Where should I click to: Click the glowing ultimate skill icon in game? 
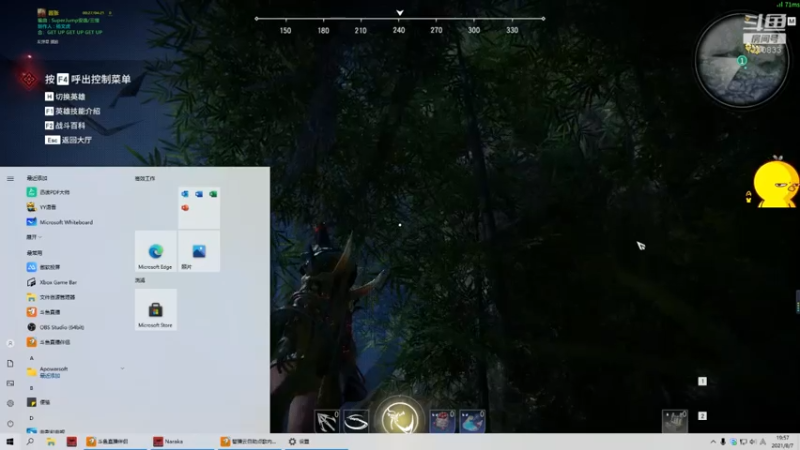click(399, 417)
